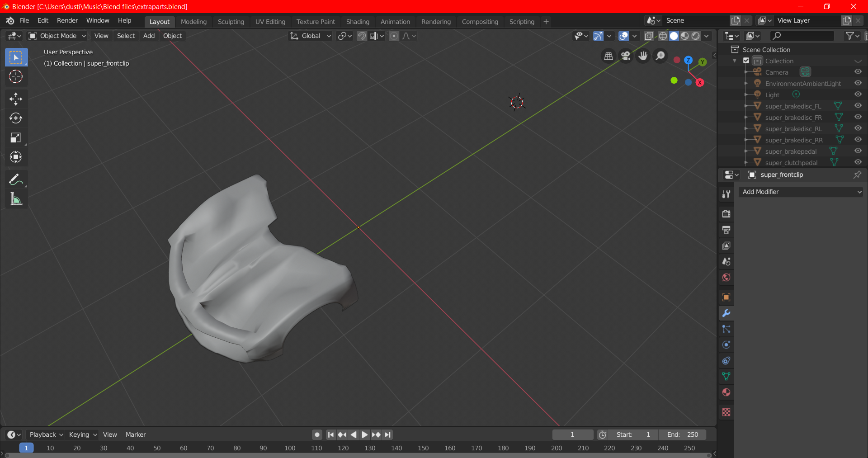Open Object Data mesh properties tab
Screen dimensions: 868x458
point(726,376)
